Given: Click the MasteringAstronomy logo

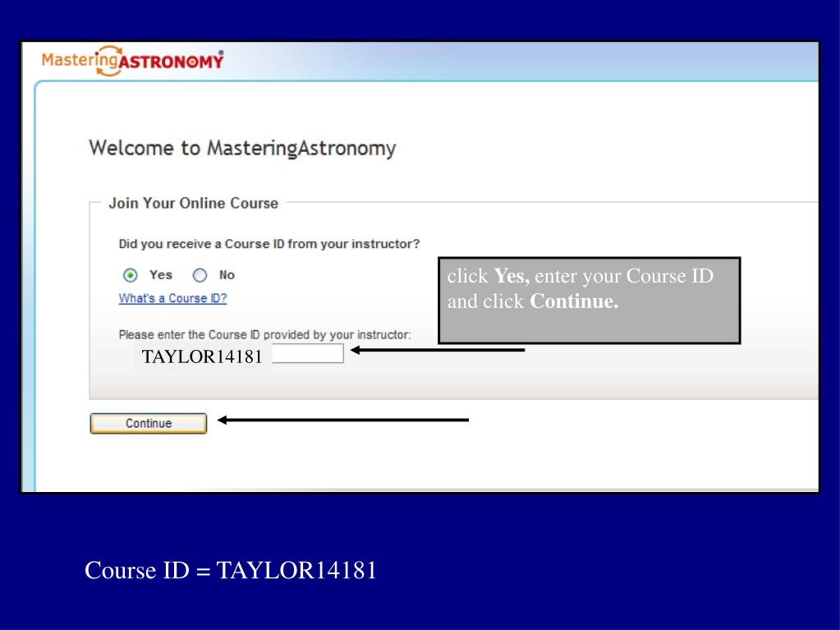Looking at the screenshot, I should (x=133, y=61).
